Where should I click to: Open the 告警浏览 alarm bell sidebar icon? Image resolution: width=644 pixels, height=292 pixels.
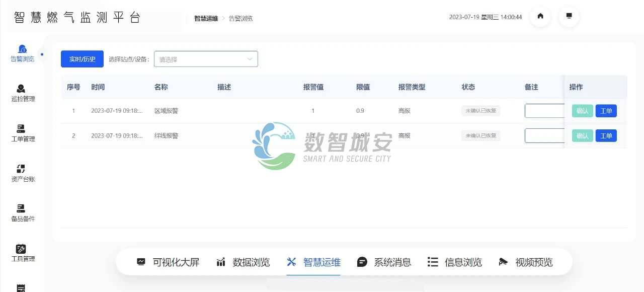(22, 49)
